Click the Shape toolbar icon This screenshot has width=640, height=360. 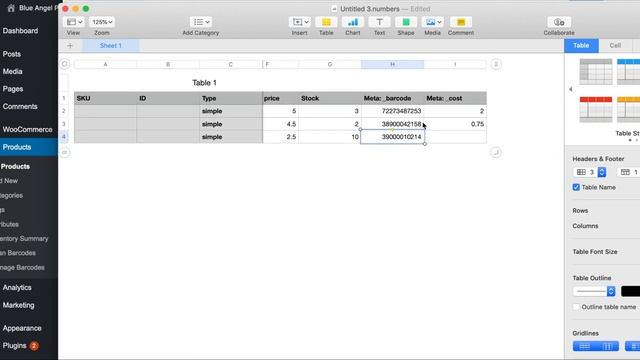[406, 22]
